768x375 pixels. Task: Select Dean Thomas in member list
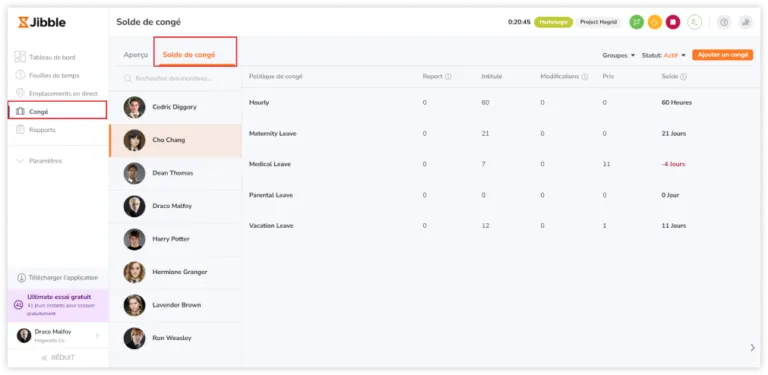click(x=175, y=173)
